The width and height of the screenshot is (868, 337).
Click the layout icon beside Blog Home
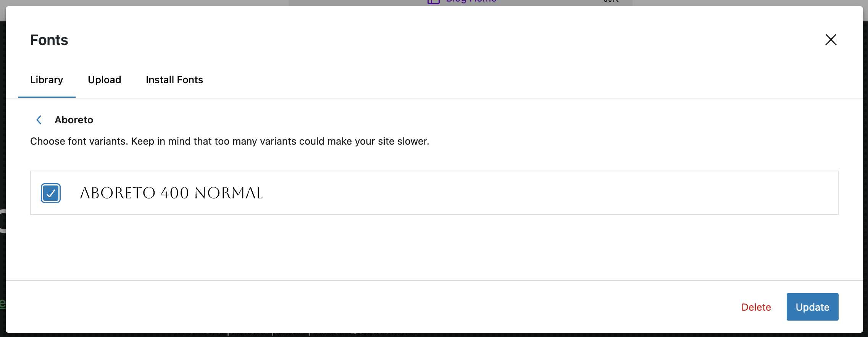tap(434, 2)
